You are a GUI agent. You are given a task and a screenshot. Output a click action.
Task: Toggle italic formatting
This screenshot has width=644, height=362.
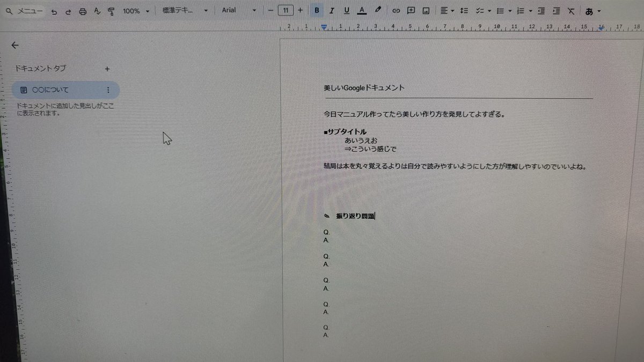(332, 10)
